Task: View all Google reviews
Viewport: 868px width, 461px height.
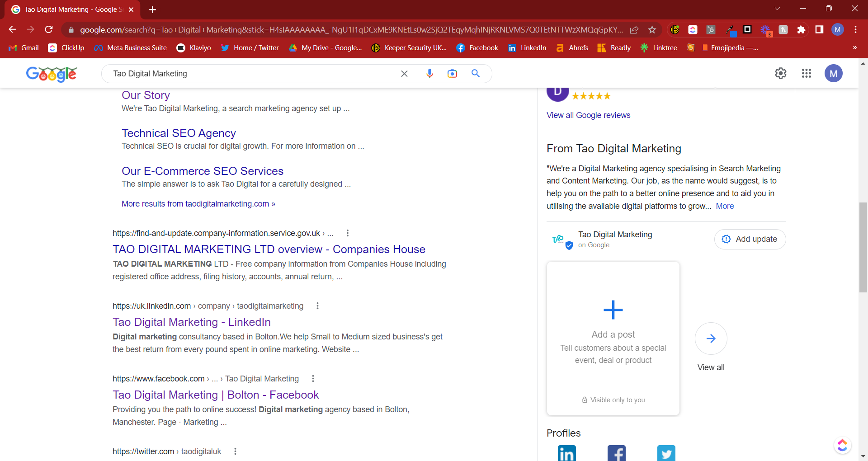Action: click(588, 115)
